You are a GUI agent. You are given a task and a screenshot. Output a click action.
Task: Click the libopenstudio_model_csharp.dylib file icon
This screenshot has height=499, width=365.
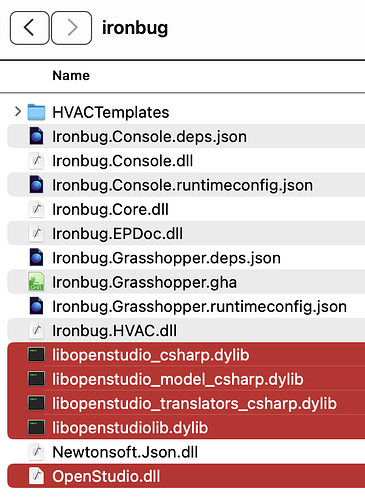pos(36,379)
